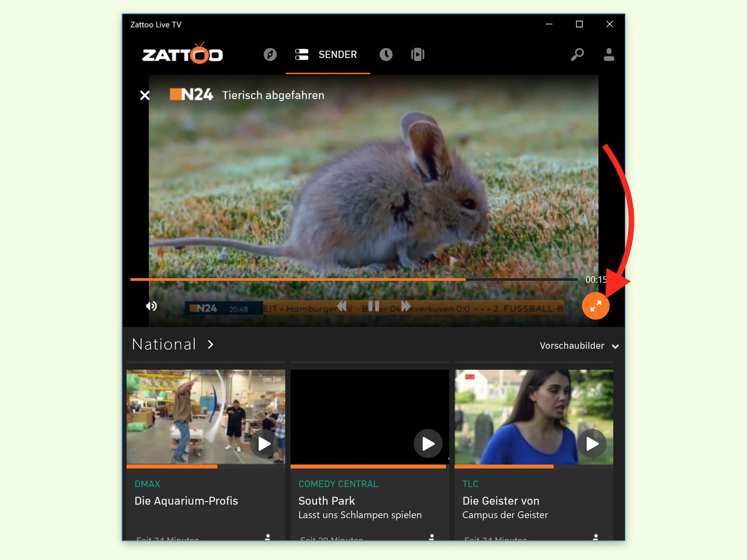This screenshot has height=560, width=747.
Task: Click the DMAX preview thumbnail
Action: [x=206, y=417]
